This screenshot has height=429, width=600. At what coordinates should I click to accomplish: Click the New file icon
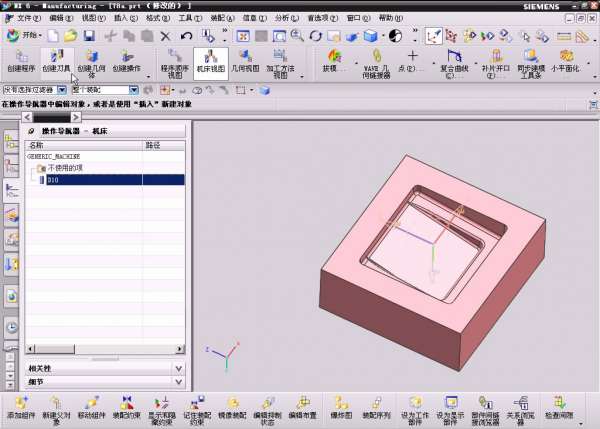tap(53, 36)
